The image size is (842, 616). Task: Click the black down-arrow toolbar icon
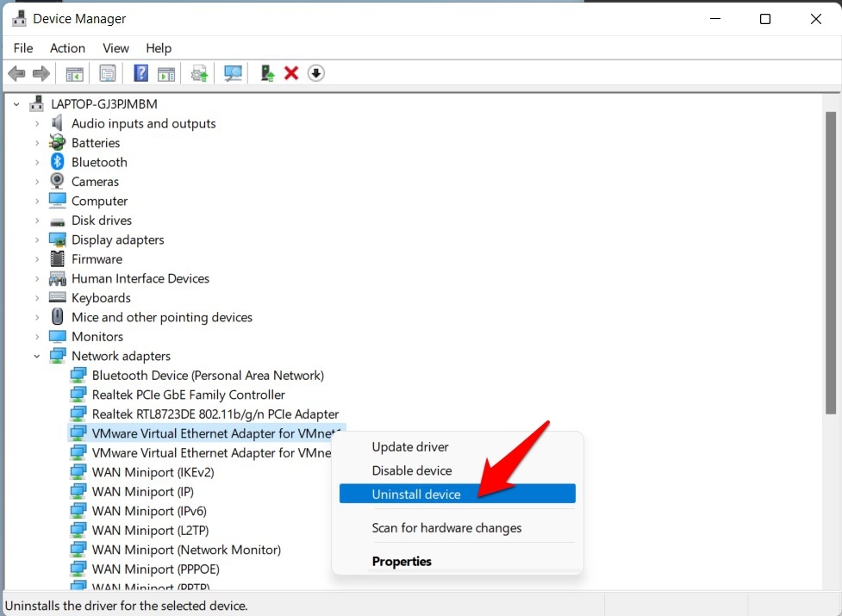coord(316,73)
